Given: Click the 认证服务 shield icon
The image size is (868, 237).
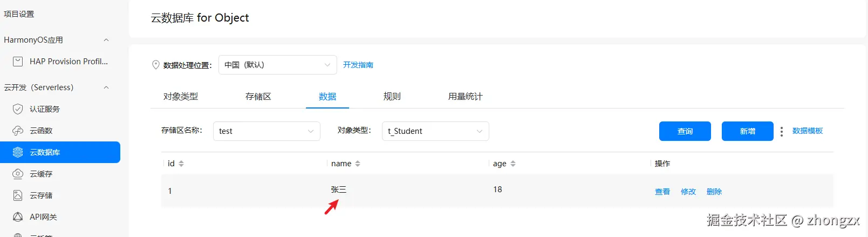Looking at the screenshot, I should click(18, 109).
